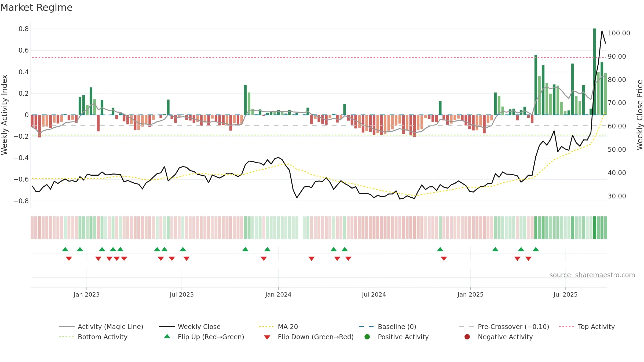Toggle the Activity (Magic Line) legend entry

click(101, 327)
